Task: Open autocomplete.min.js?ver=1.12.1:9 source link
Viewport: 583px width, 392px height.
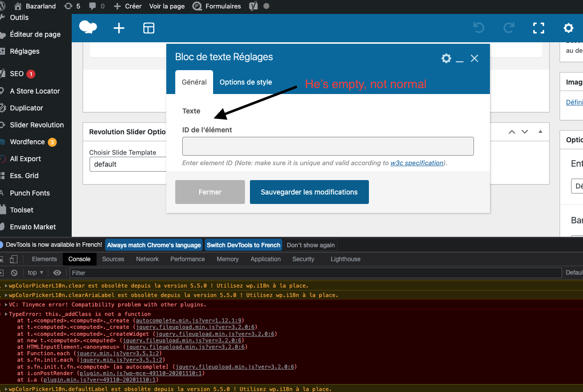Action: [x=189, y=321]
